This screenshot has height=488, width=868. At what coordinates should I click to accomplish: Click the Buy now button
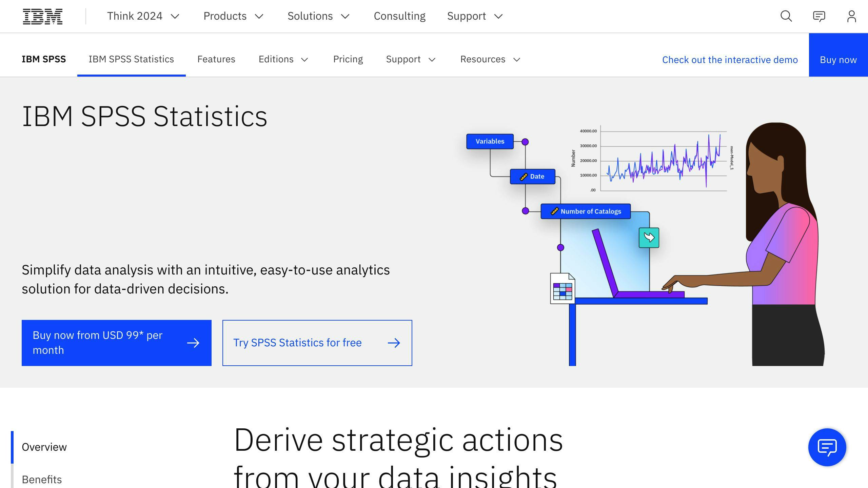(838, 55)
